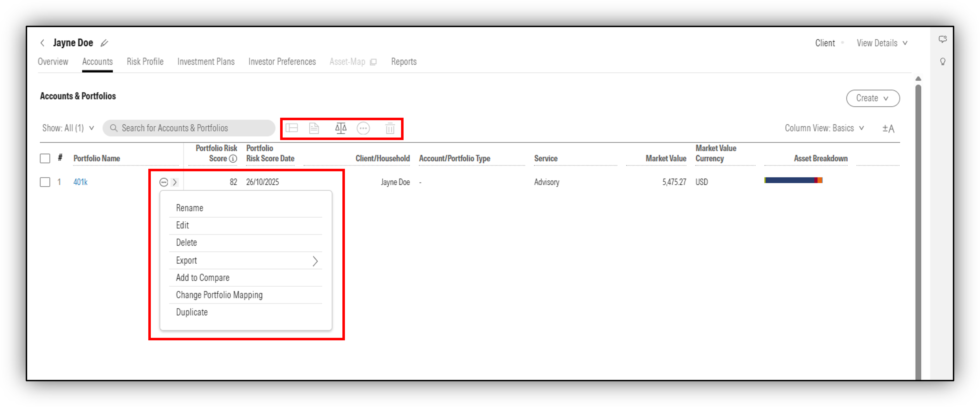Select Duplicate from the context menu

coord(245,312)
